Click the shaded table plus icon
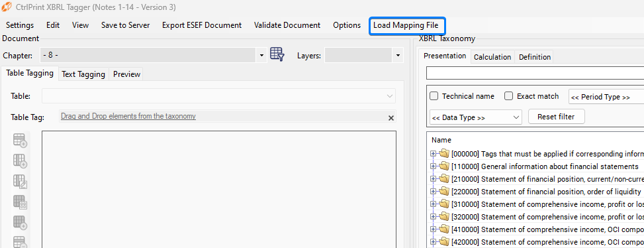Image resolution: width=644 pixels, height=248 pixels. click(20, 223)
